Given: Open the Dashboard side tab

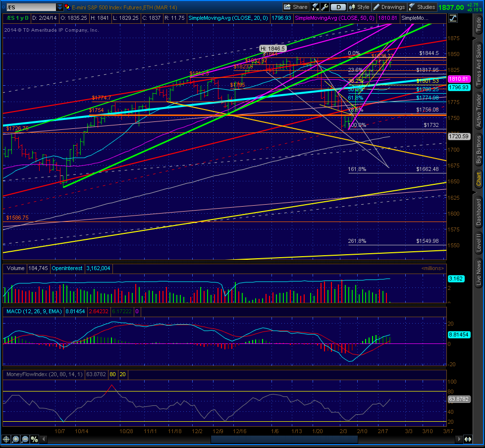Looking at the screenshot, I should 479,212.
